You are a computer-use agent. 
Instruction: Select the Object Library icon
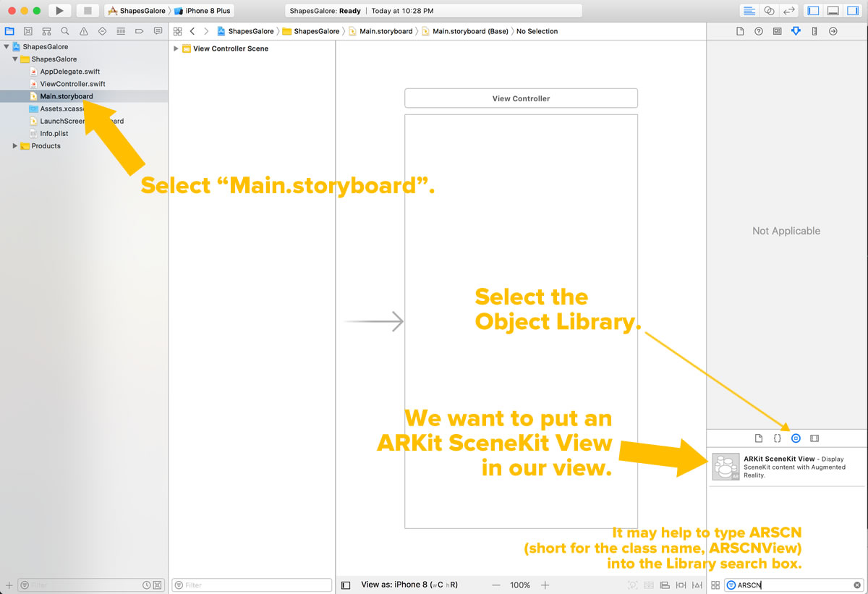tap(796, 438)
